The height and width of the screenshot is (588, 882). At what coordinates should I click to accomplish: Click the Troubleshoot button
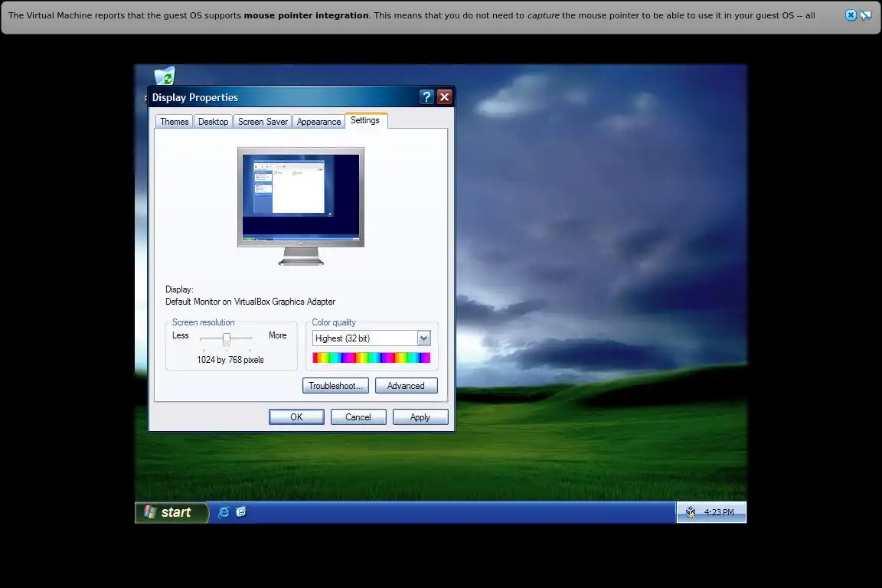tap(336, 385)
